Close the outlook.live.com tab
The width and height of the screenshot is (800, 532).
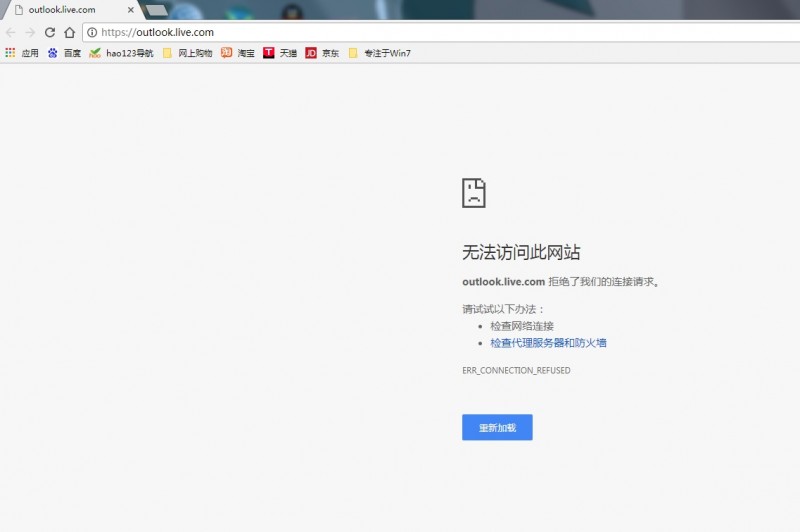130,10
